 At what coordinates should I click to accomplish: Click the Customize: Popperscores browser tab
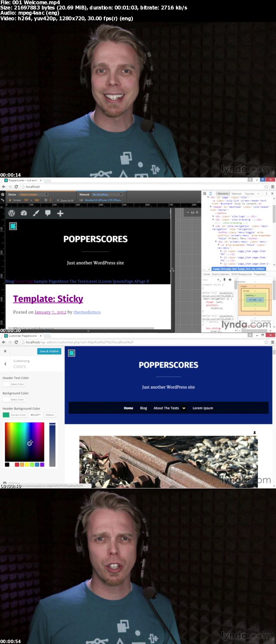tap(24, 335)
